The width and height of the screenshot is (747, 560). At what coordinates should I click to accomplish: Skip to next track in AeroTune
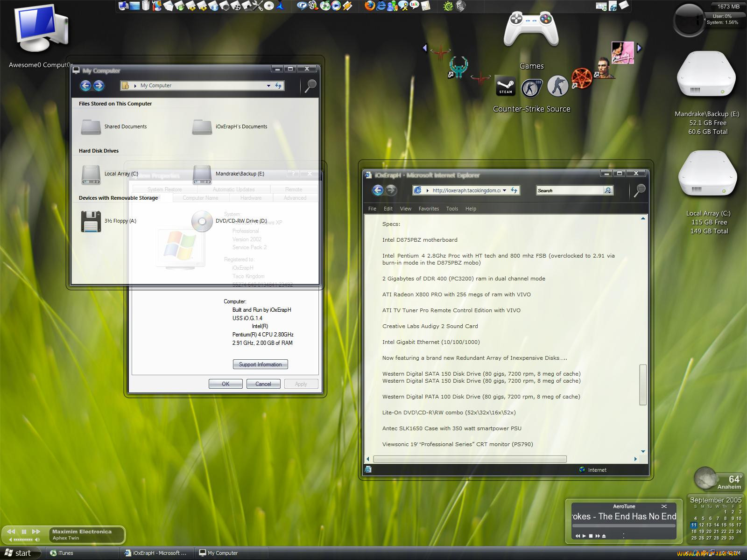[598, 536]
